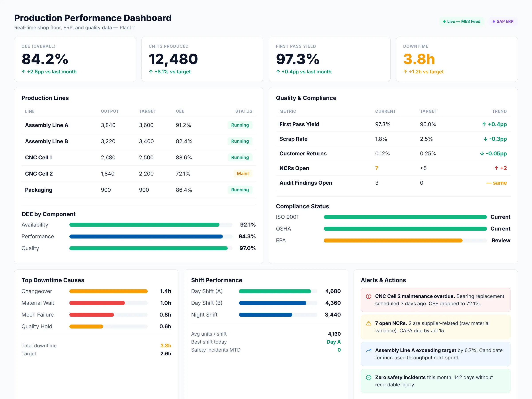This screenshot has width=532, height=399.
Task: Click the red up arrow next to NCRs Open trend
Action: pyautogui.click(x=497, y=168)
